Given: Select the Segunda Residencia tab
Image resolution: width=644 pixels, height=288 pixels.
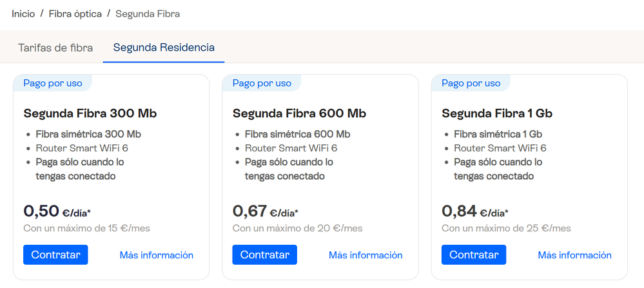Looking at the screenshot, I should (x=164, y=48).
